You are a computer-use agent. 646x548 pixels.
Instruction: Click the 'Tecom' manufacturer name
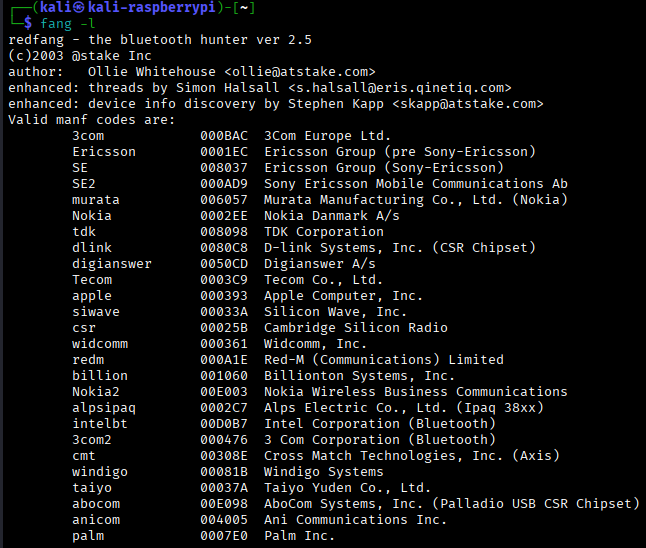click(92, 280)
